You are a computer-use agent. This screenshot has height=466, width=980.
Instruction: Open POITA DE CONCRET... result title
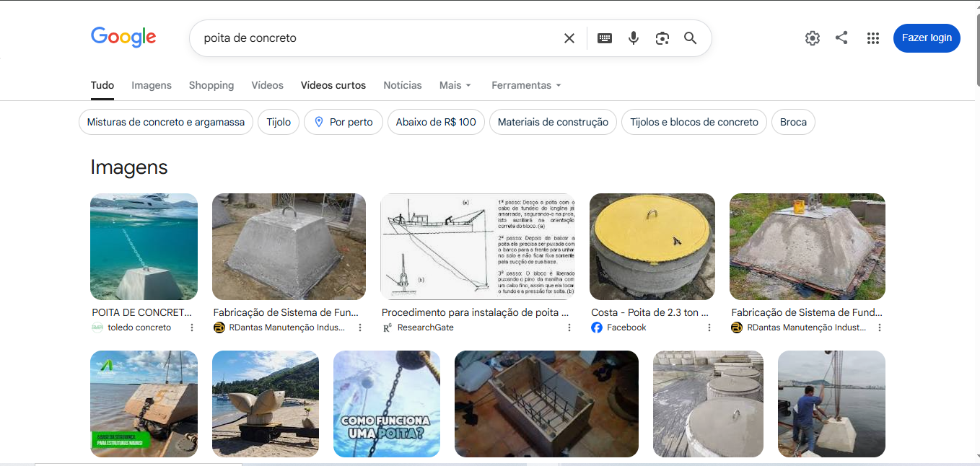tap(142, 312)
